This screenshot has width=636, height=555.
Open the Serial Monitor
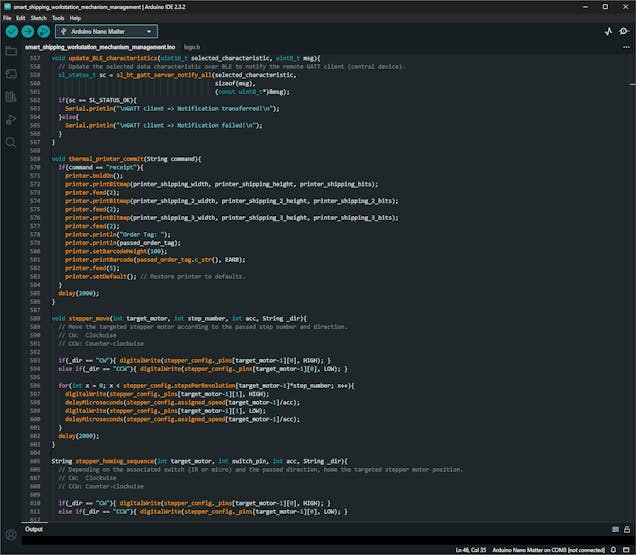pyautogui.click(x=625, y=31)
